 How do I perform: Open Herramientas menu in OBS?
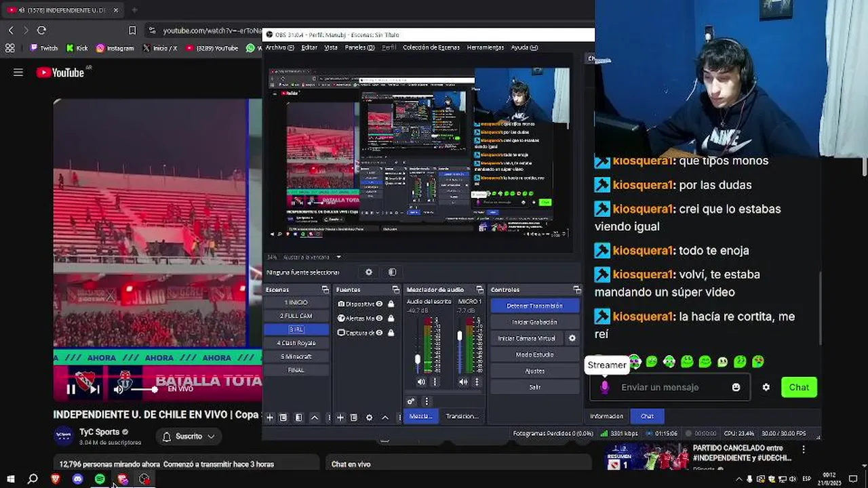486,47
